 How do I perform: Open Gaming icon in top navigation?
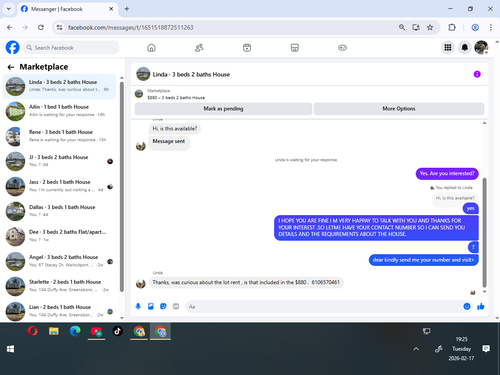(x=342, y=48)
